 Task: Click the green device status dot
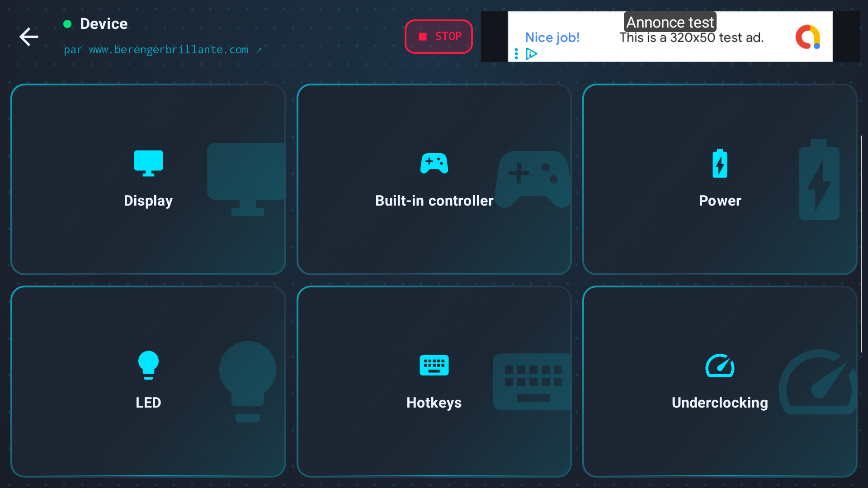coord(67,24)
